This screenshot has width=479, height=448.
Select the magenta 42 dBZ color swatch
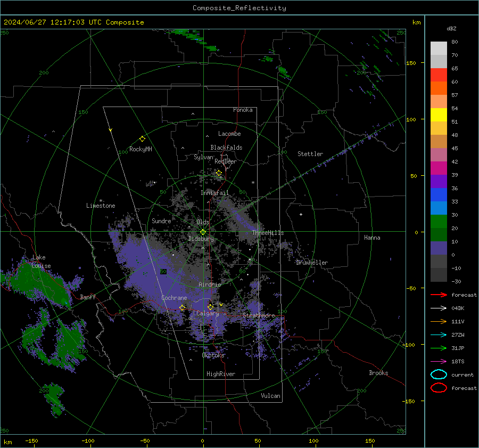pyautogui.click(x=439, y=168)
